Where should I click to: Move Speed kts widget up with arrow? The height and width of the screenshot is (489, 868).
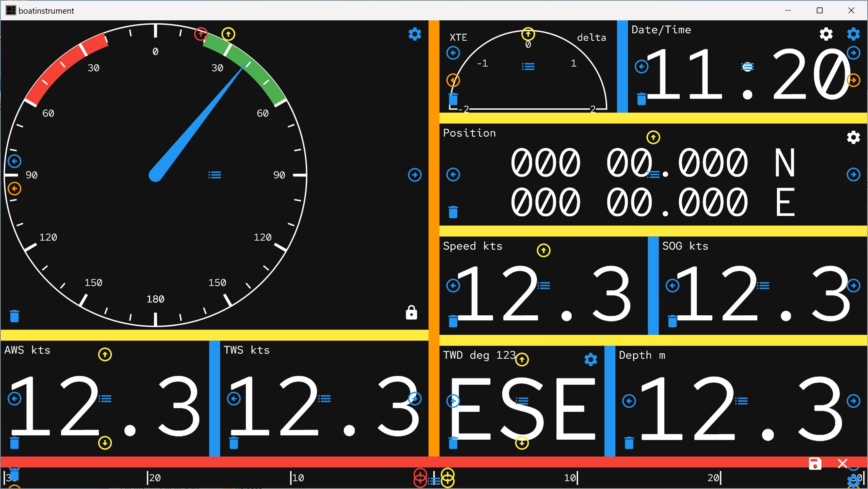click(543, 250)
